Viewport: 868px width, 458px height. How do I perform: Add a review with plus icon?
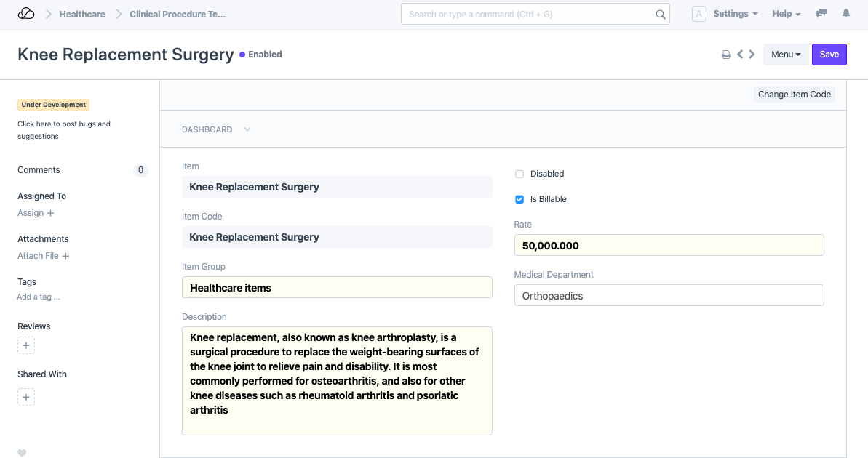26,346
